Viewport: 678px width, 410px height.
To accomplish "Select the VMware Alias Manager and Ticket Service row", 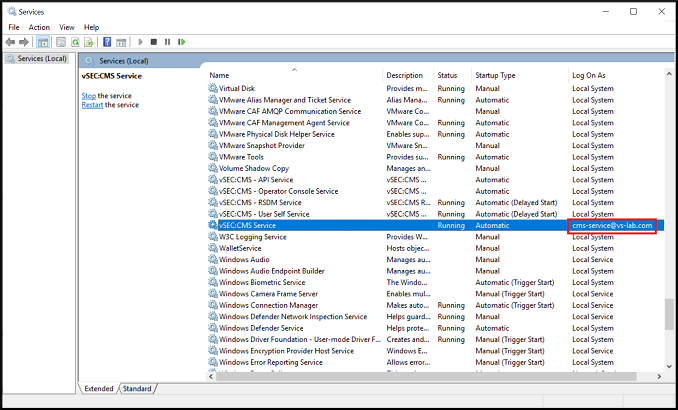I will coord(435,100).
